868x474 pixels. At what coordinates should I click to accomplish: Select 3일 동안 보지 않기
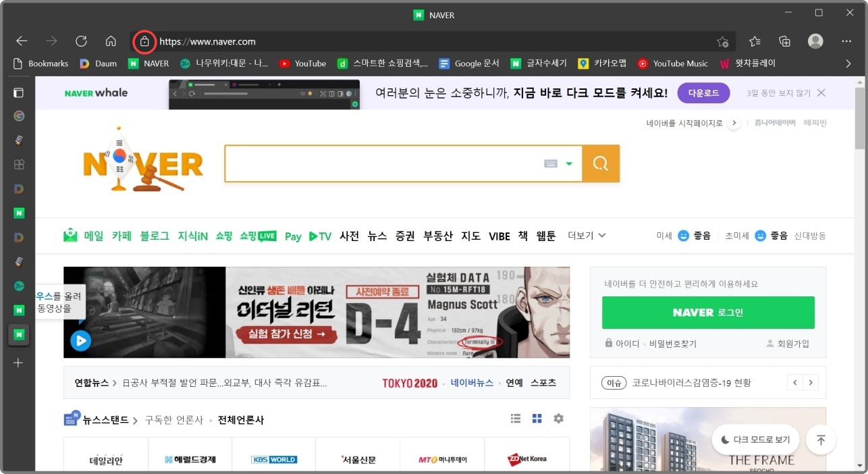779,93
